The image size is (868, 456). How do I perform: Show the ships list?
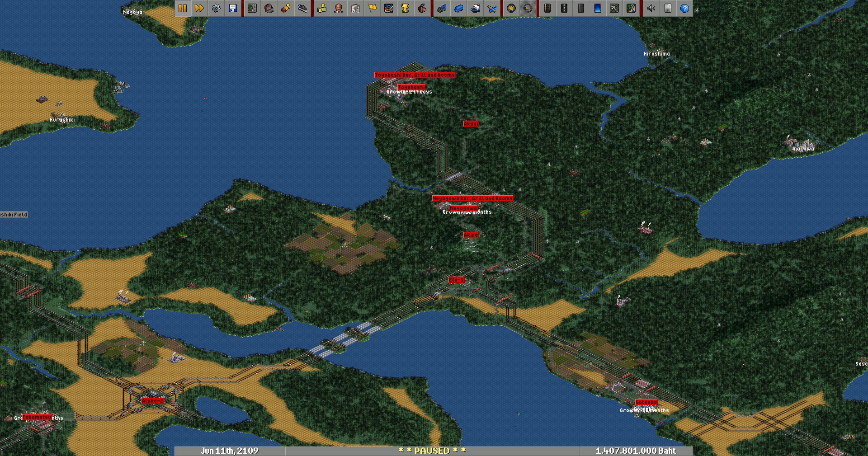[475, 8]
